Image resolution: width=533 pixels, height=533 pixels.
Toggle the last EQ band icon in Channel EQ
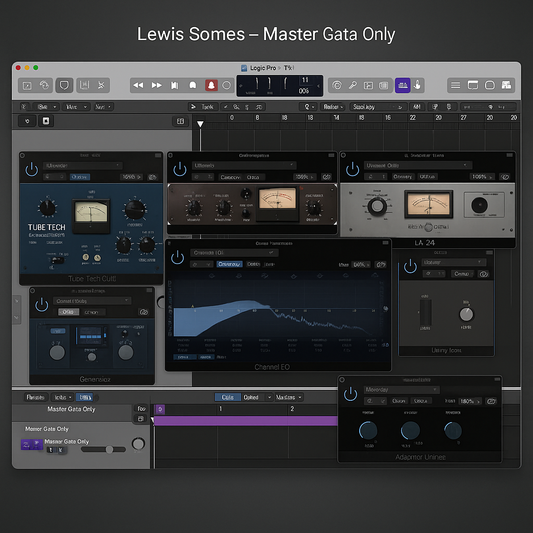[375, 275]
